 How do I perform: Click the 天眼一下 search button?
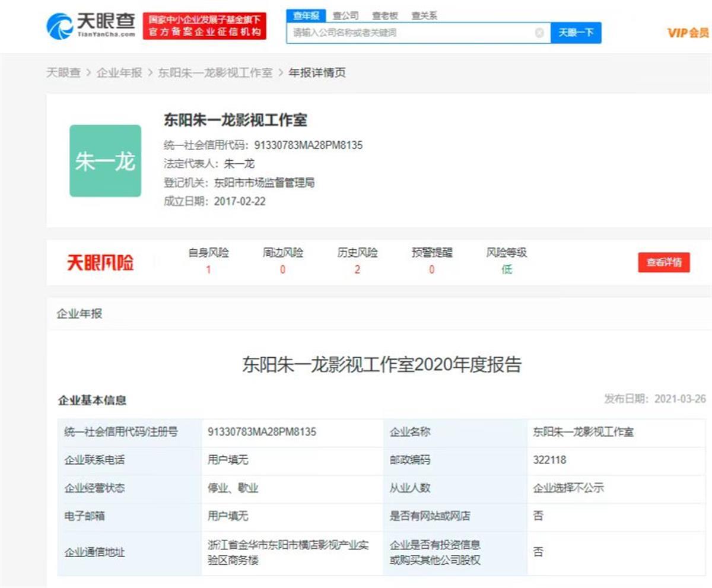click(576, 33)
